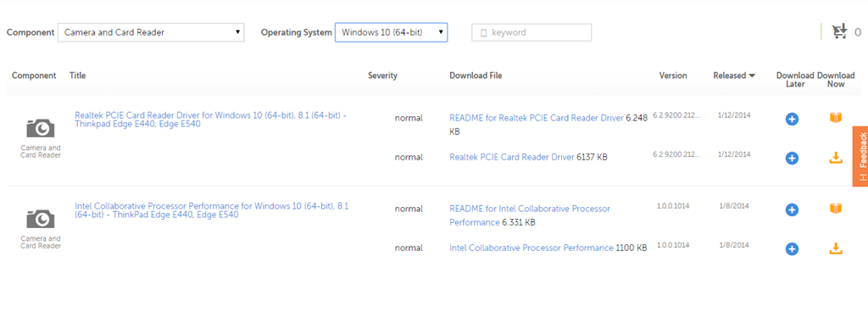Open the download cart icon
The height and width of the screenshot is (318, 868).
(840, 32)
